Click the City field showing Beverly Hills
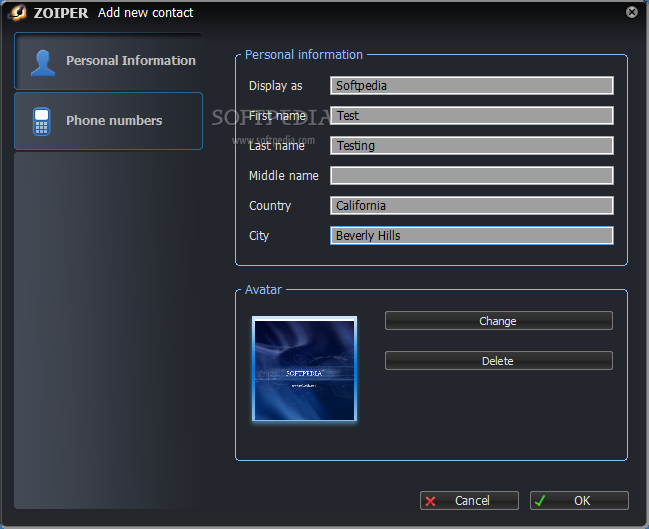The height and width of the screenshot is (529, 649). [x=471, y=236]
